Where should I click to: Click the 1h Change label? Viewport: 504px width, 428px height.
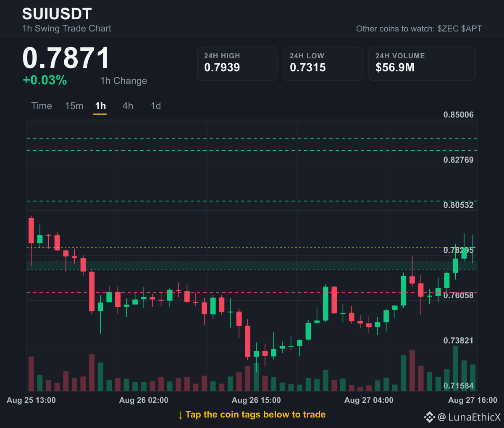coord(124,81)
